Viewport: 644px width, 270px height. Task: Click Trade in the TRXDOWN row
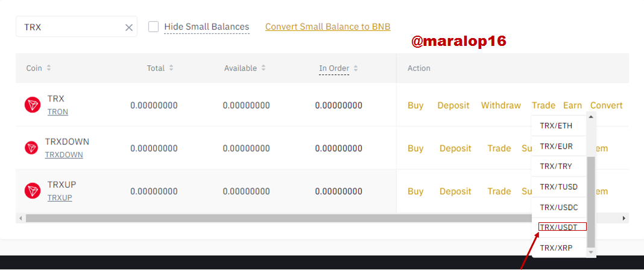(499, 148)
